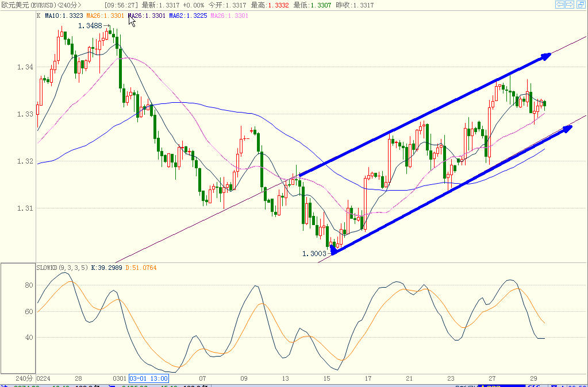Image resolution: width=588 pixels, height=387 pixels.
Task: Click the D:51.0764 value
Action: pyautogui.click(x=141, y=268)
